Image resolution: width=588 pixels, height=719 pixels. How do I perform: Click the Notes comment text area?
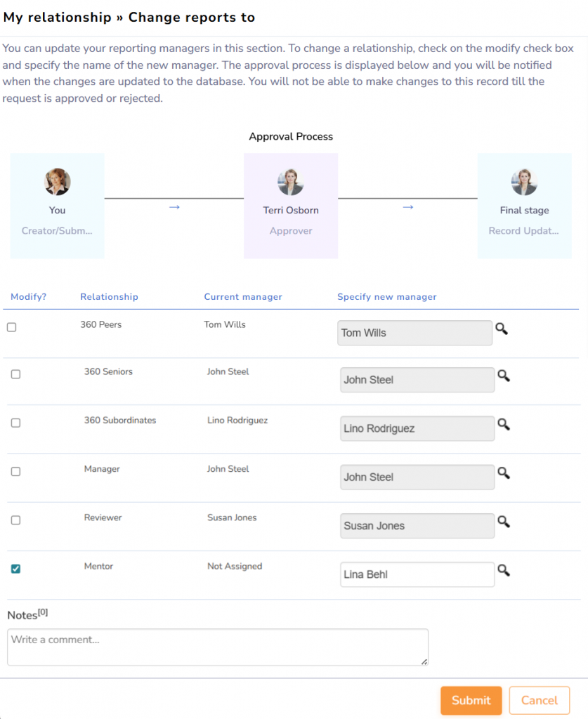point(217,647)
